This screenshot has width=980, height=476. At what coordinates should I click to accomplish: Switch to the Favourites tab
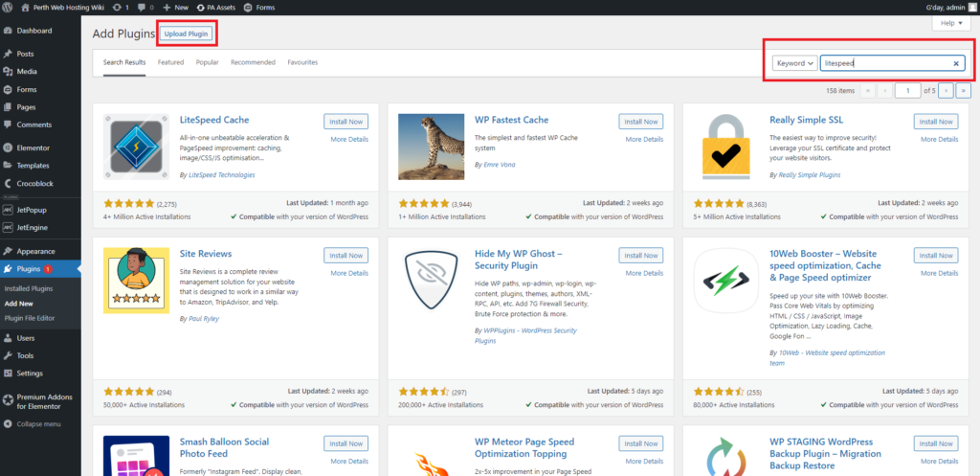pyautogui.click(x=302, y=62)
